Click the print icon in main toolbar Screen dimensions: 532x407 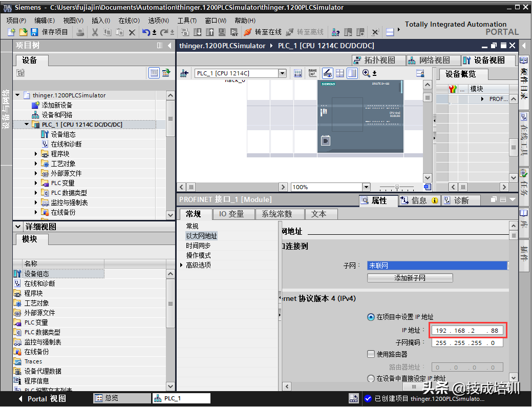[80, 32]
